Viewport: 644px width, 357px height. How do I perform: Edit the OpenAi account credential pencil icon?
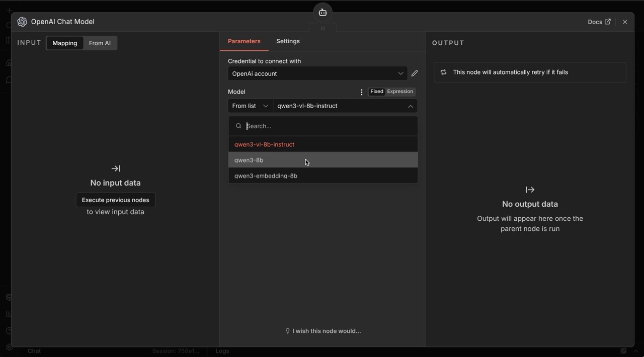pyautogui.click(x=415, y=73)
